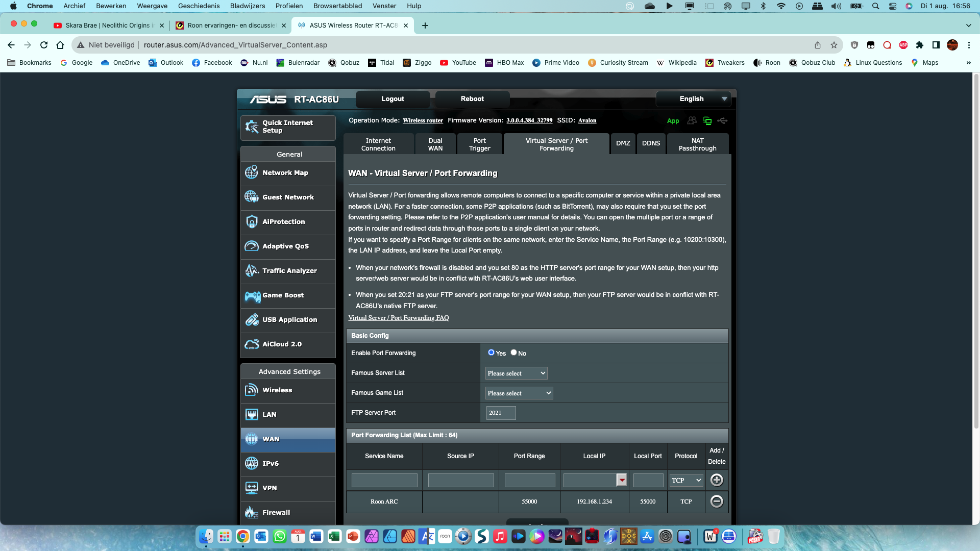Expand the Famous Game List dropdown
Screen dimensions: 980x551
coord(519,393)
